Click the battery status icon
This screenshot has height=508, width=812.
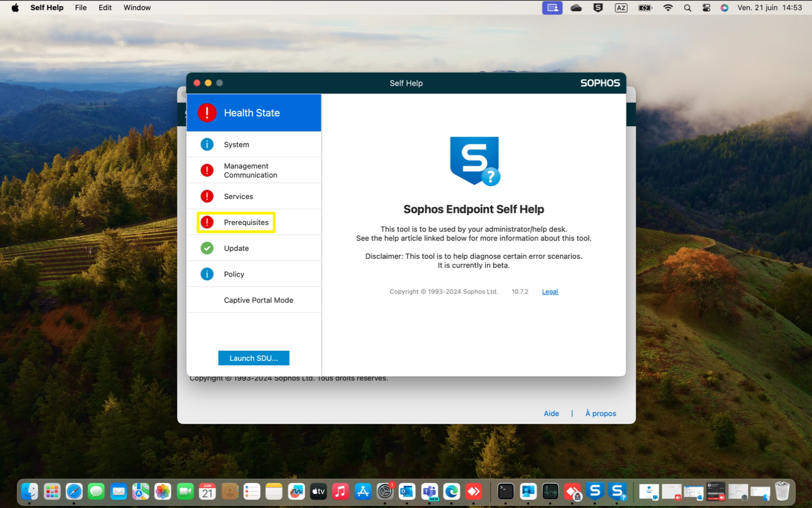[645, 8]
